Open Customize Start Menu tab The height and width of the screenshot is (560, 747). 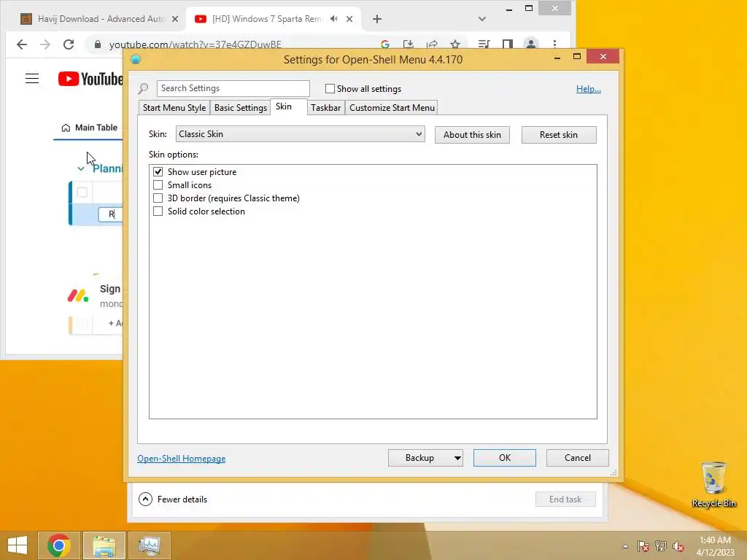click(392, 108)
